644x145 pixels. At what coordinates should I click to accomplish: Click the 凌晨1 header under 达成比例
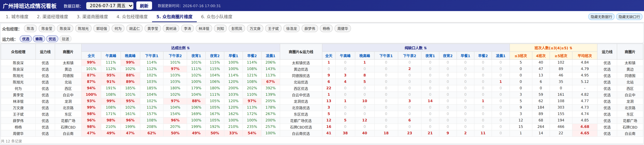[270, 56]
